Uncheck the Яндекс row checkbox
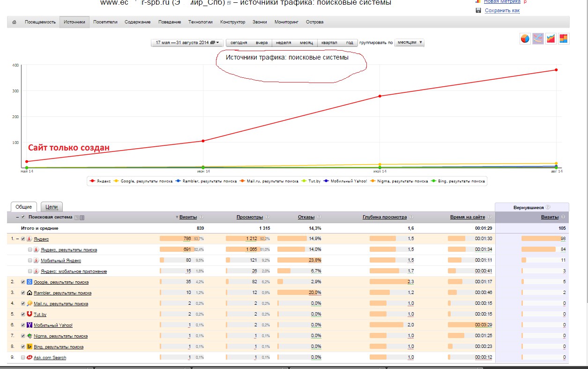 pyautogui.click(x=23, y=239)
